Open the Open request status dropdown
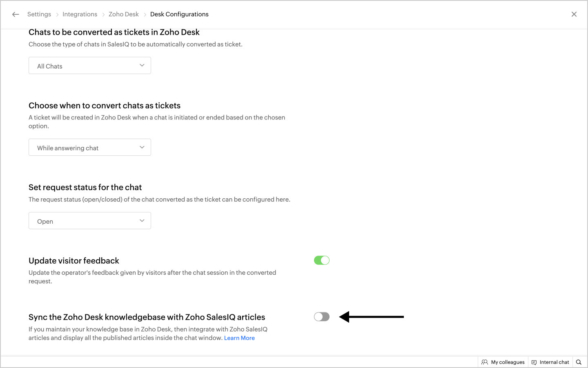The width and height of the screenshot is (588, 368). pyautogui.click(x=89, y=221)
